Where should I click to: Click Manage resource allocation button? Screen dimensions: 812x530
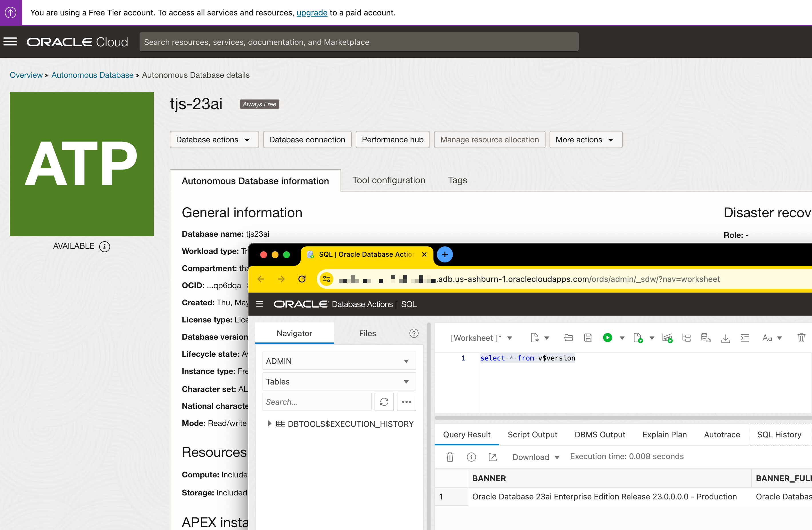[x=489, y=140]
